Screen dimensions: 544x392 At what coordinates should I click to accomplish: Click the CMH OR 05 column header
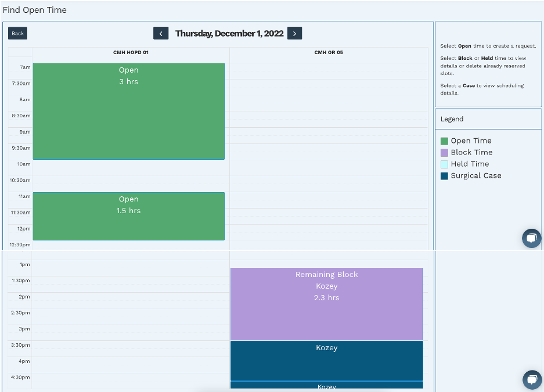(329, 52)
